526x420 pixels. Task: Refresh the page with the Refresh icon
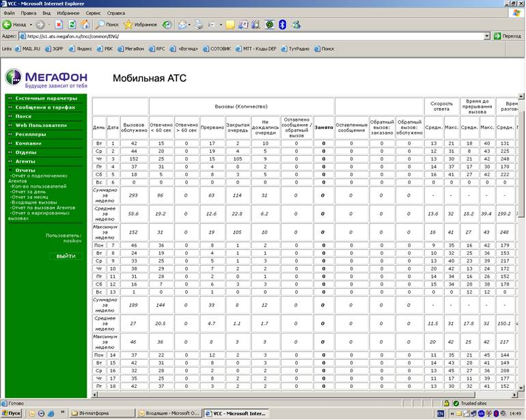(72, 25)
